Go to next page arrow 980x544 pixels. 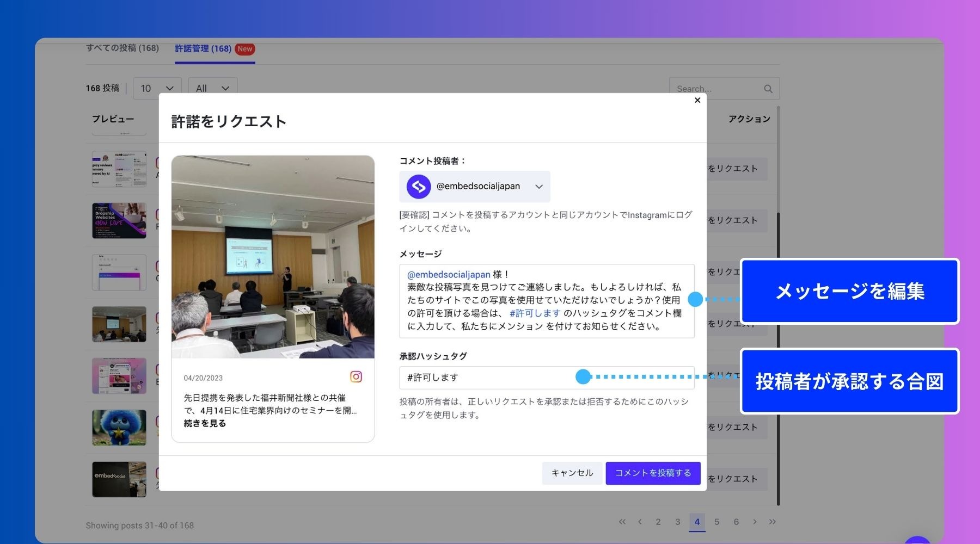(x=755, y=522)
